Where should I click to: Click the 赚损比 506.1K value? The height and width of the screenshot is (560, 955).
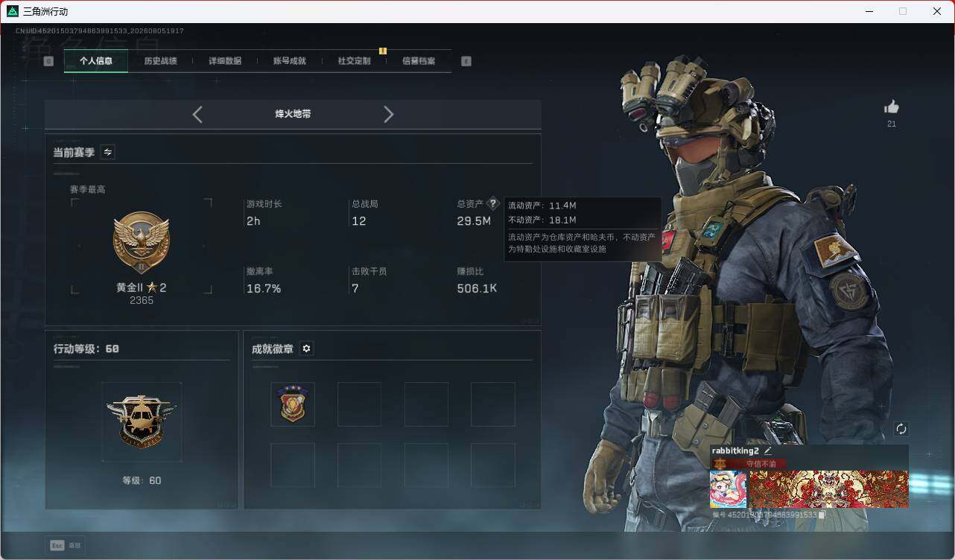point(477,288)
